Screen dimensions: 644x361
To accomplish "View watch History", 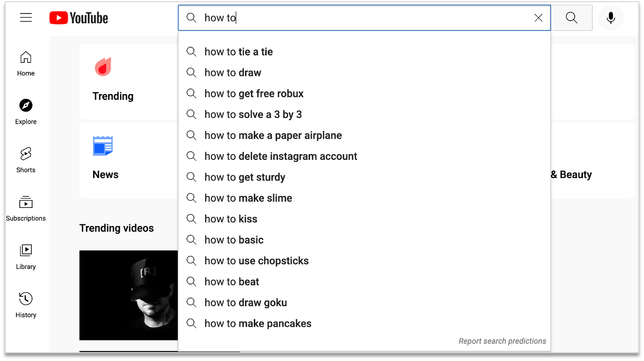I will (x=26, y=299).
